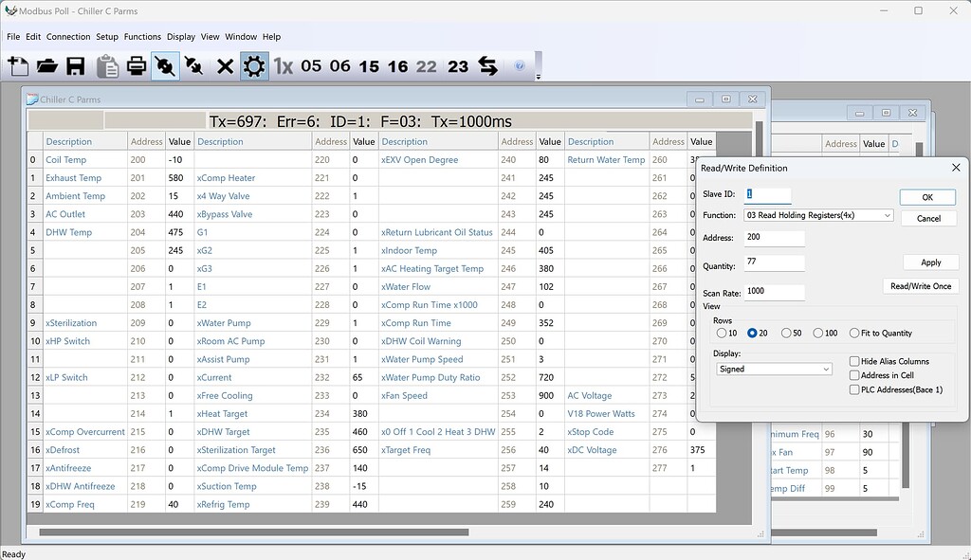Open the Edit menu
Viewport: 971px width, 560px height.
33,37
